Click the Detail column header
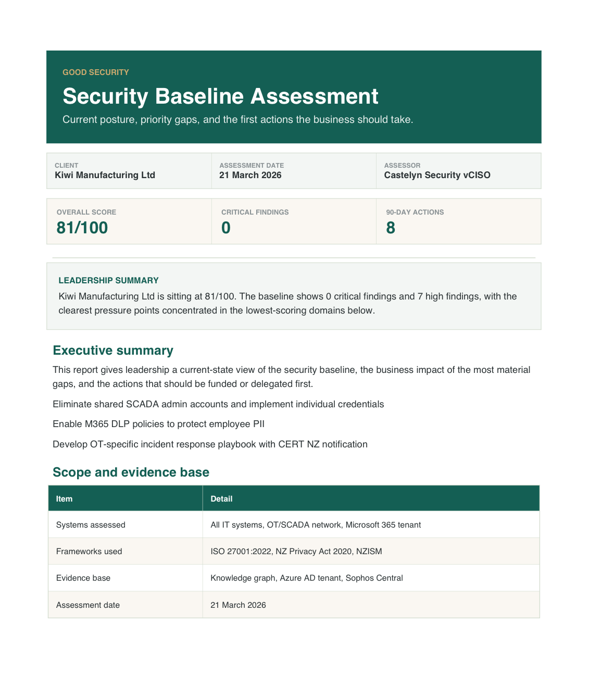 tap(221, 498)
